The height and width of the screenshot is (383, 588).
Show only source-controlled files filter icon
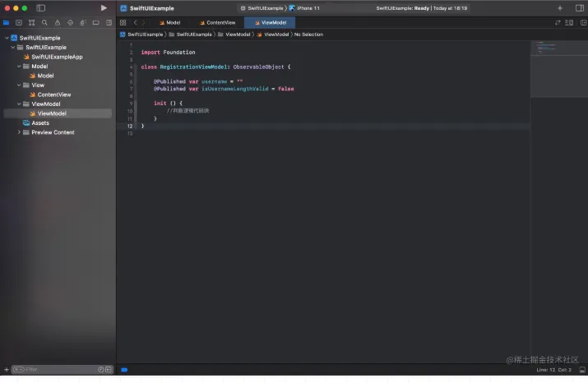coord(109,370)
